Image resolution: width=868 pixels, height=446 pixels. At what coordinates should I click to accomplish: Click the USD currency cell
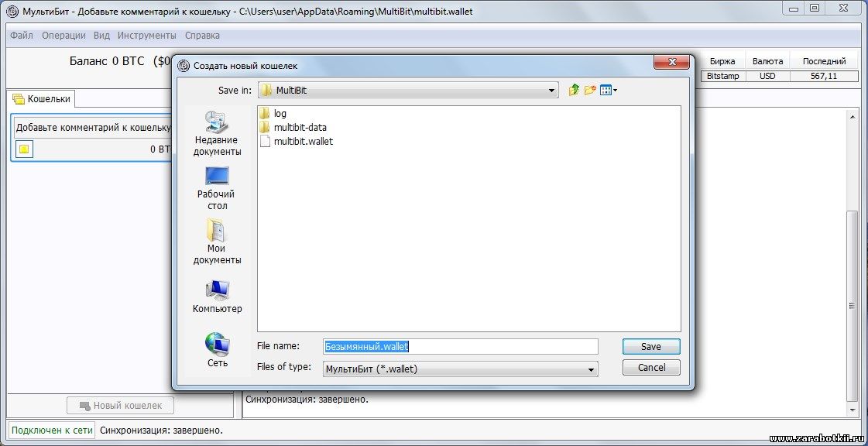tap(767, 77)
